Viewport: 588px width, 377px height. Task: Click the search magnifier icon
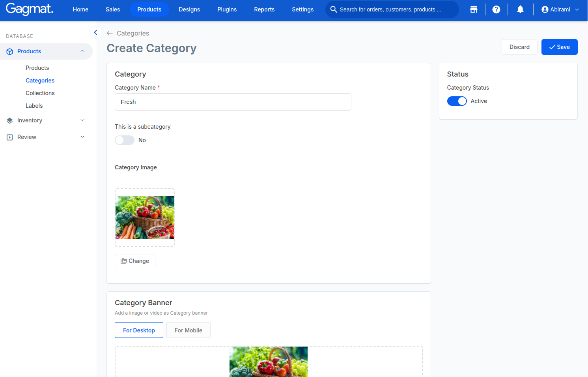click(x=334, y=9)
